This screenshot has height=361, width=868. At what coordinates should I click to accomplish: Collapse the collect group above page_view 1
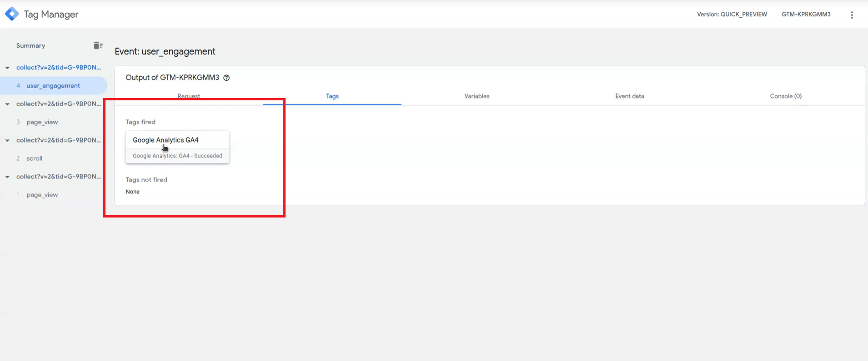point(7,177)
